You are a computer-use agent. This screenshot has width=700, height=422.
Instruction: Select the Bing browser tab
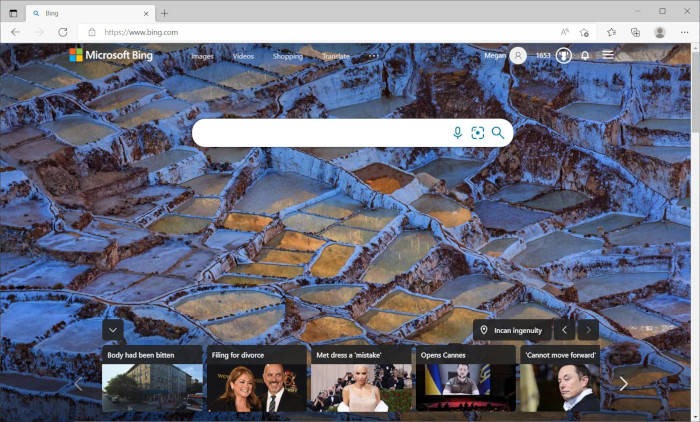pos(91,13)
